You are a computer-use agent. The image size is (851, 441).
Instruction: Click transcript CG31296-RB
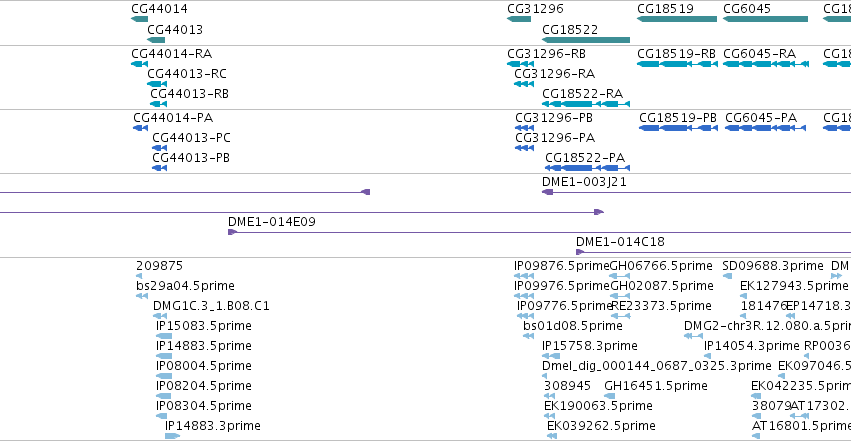click(x=520, y=64)
